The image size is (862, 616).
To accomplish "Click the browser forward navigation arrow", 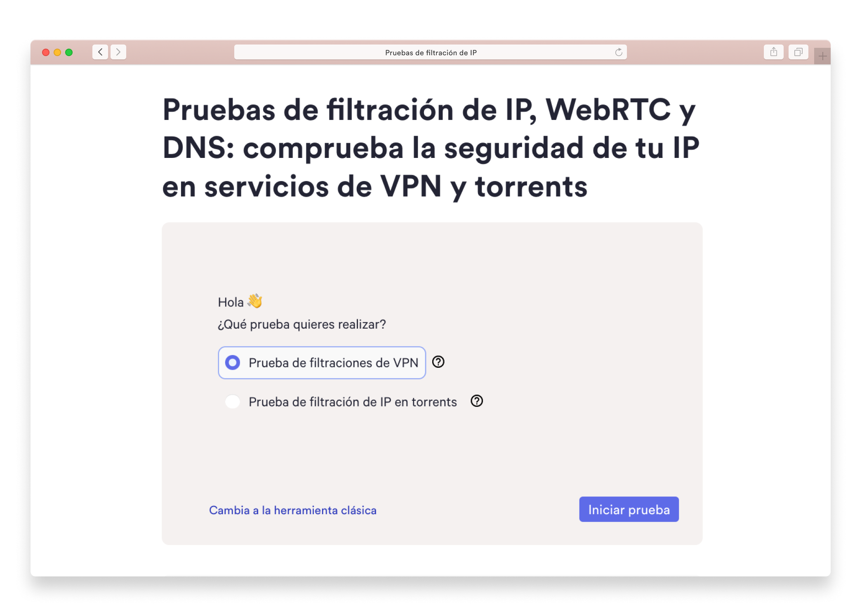I will pos(118,53).
